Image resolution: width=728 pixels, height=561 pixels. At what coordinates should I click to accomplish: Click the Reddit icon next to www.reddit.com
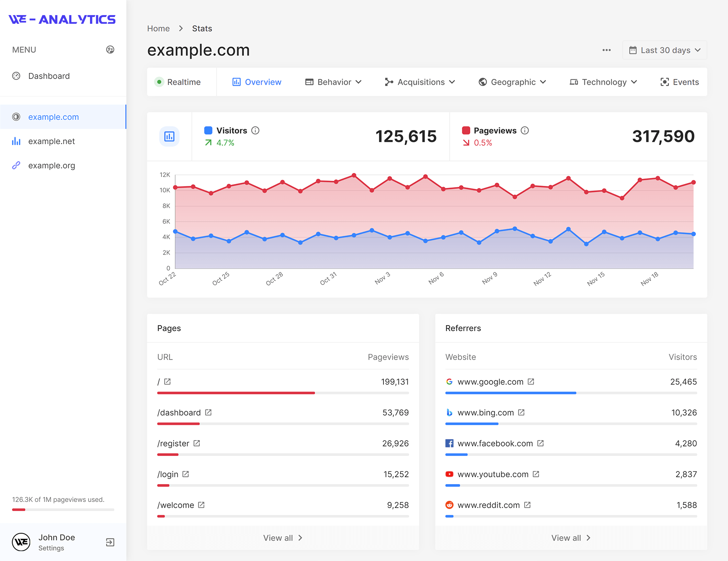click(449, 505)
